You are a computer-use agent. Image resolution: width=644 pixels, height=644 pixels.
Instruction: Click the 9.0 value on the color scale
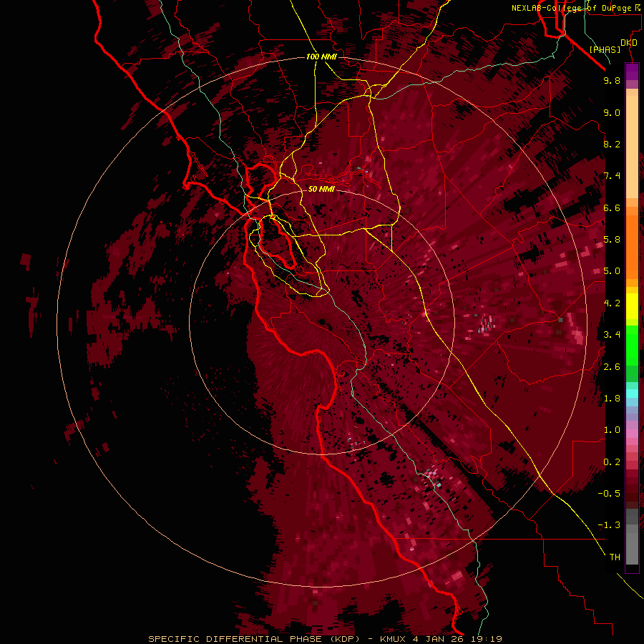612,112
